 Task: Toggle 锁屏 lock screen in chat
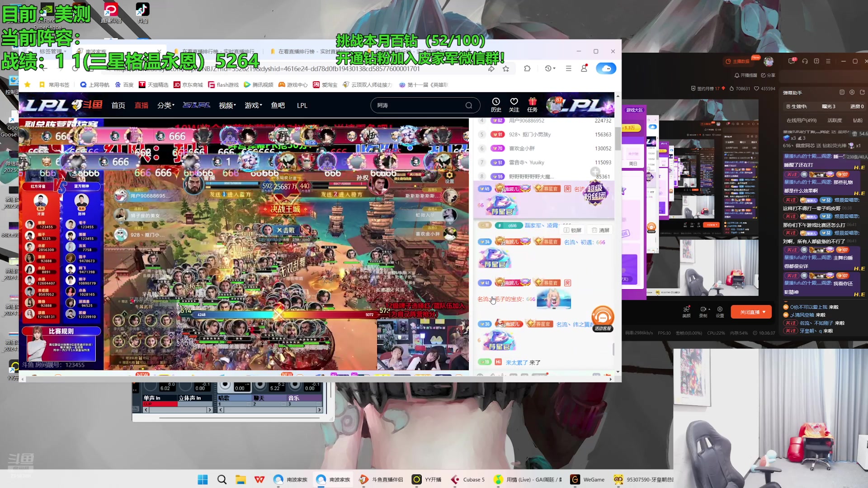pos(572,230)
